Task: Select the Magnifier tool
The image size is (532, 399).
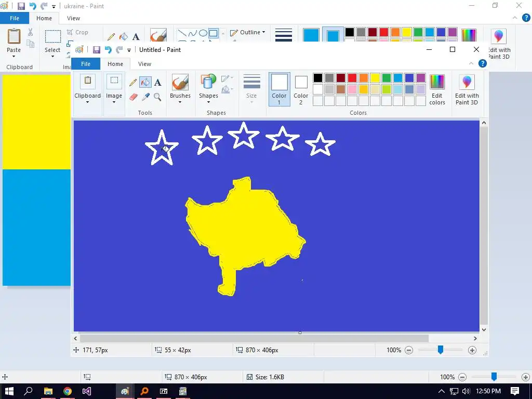Action: coord(157,97)
